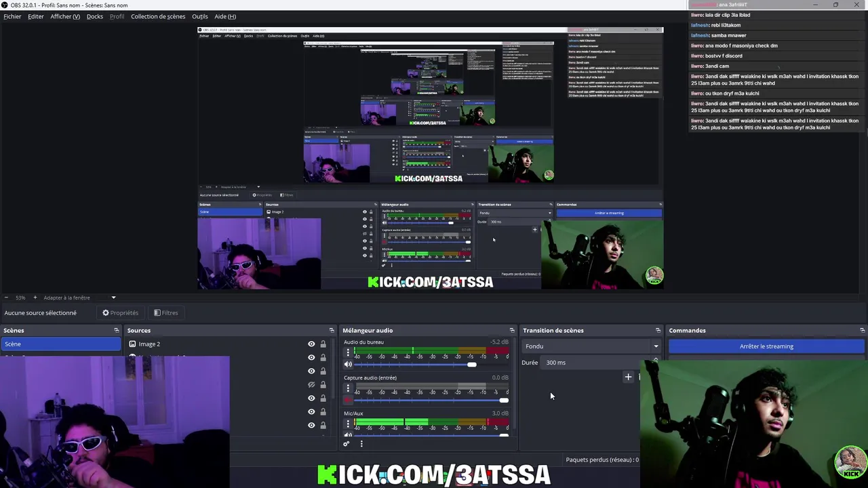Click the Durée 300 ms input field
Viewport: 868px width, 488px height.
[x=597, y=362]
